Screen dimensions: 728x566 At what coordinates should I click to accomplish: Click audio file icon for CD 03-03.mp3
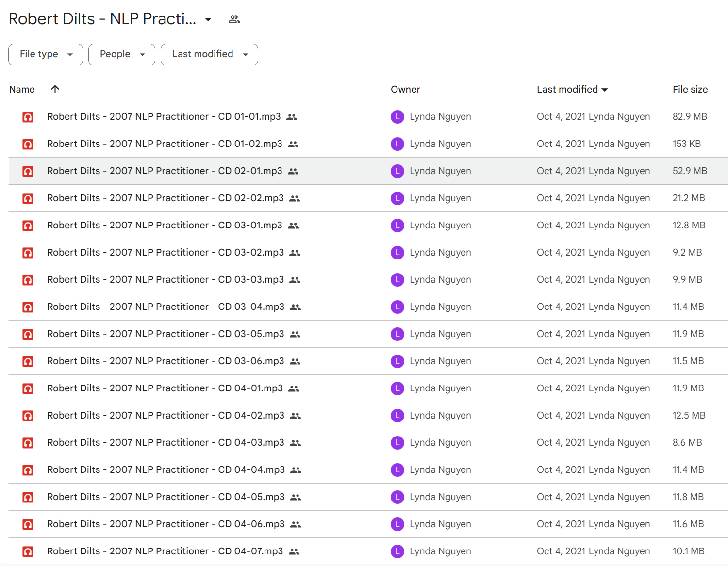[x=28, y=280]
